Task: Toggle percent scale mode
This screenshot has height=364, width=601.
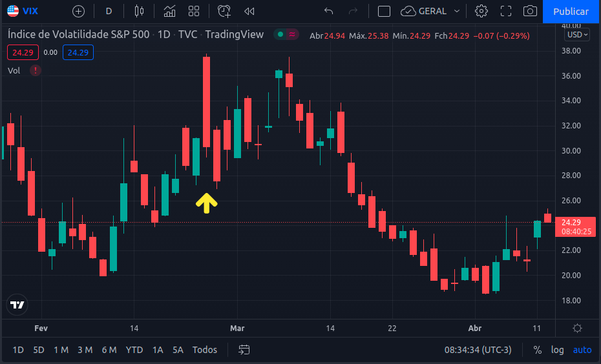Action: tap(538, 350)
